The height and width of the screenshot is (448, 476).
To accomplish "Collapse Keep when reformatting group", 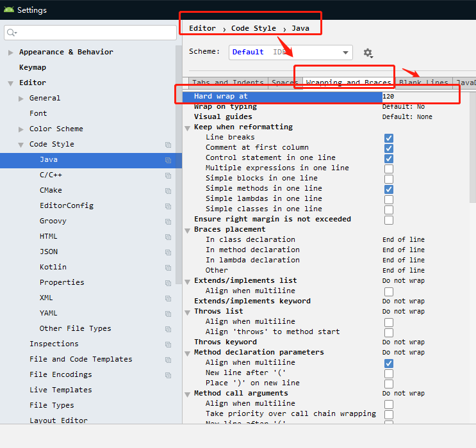I will (188, 128).
